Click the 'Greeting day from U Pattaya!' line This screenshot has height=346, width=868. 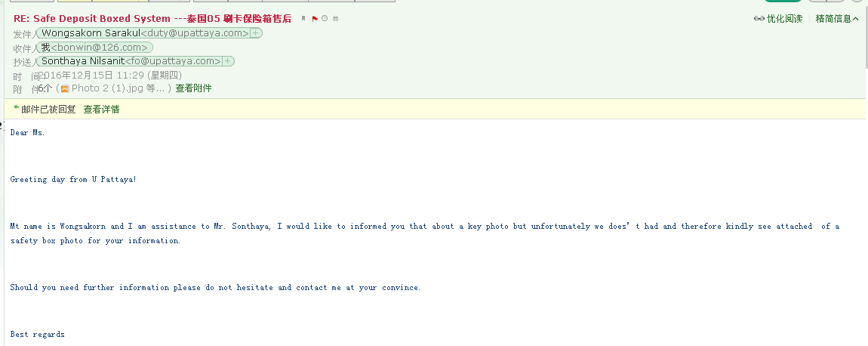point(73,180)
